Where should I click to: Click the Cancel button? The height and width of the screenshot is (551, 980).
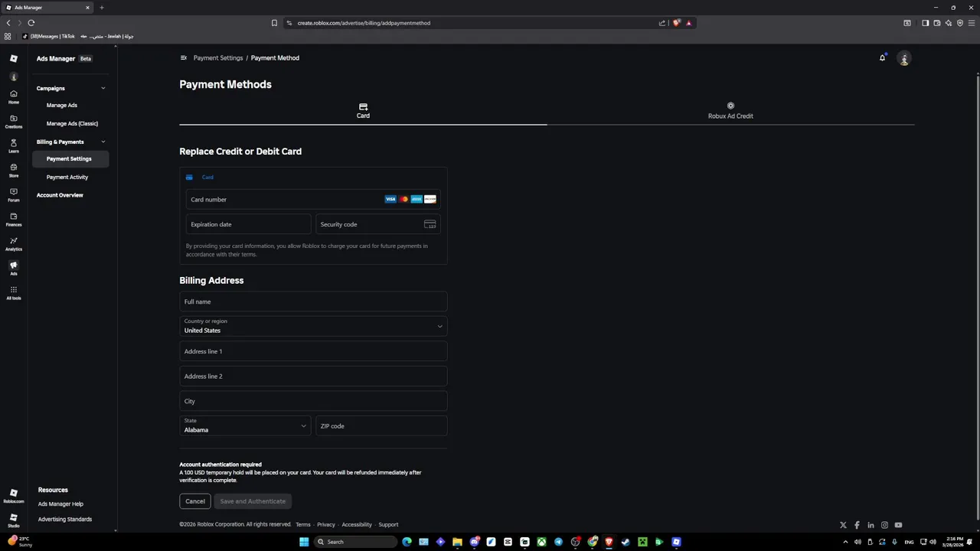[195, 501]
